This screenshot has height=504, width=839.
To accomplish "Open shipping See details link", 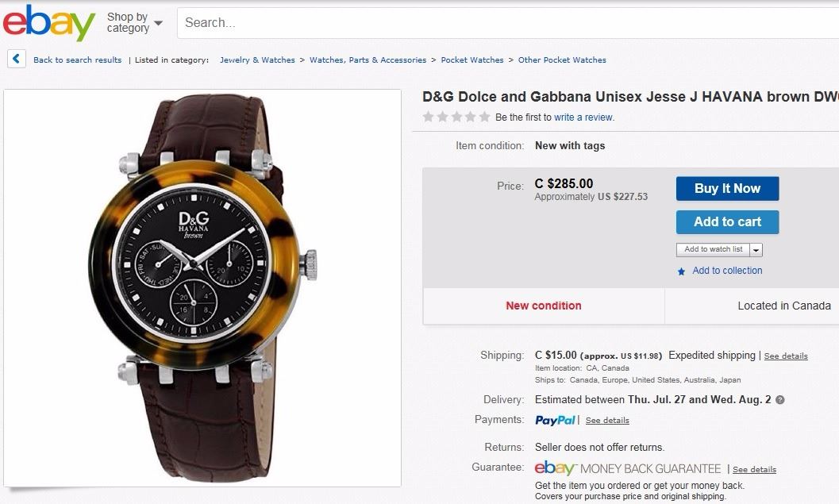I will (x=786, y=356).
